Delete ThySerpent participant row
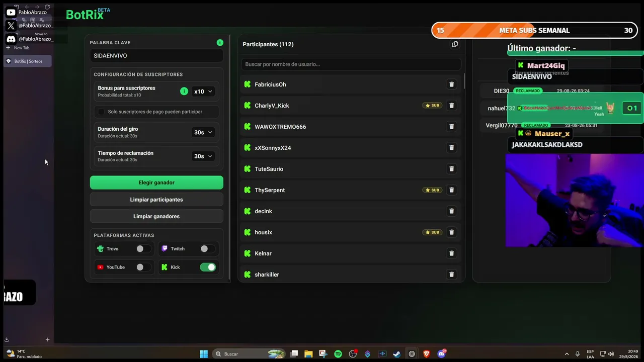 451,190
